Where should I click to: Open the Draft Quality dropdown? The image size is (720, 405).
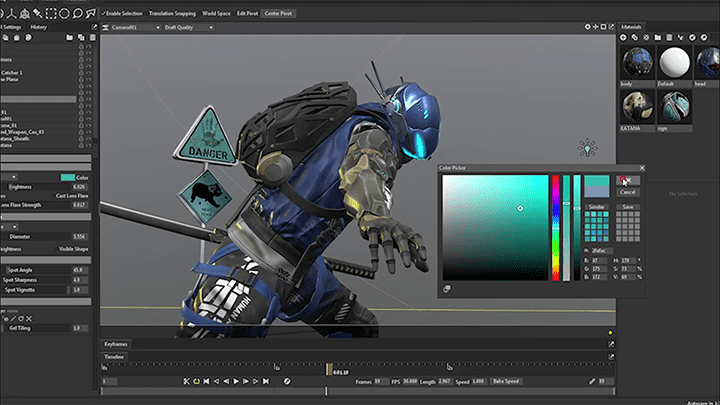click(x=189, y=28)
